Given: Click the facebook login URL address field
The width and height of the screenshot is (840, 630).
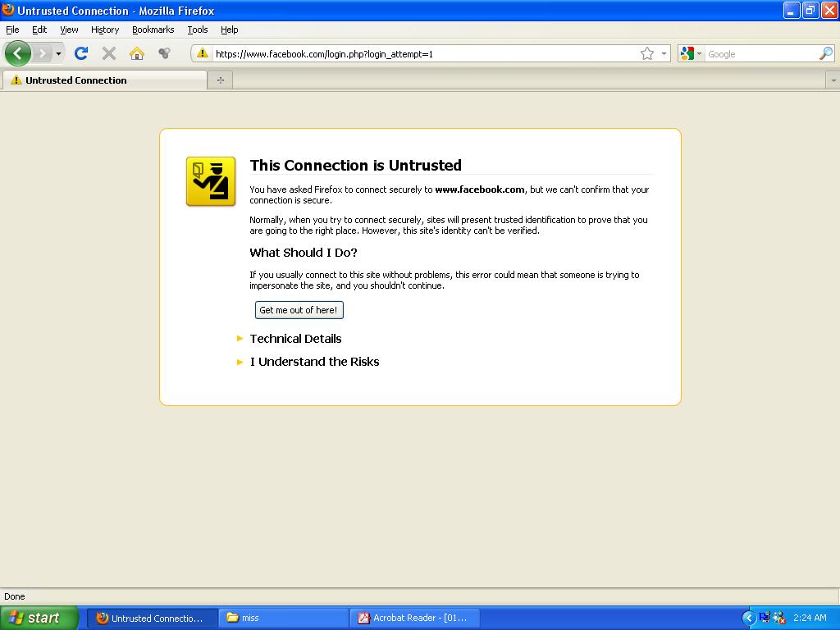Looking at the screenshot, I should click(423, 53).
